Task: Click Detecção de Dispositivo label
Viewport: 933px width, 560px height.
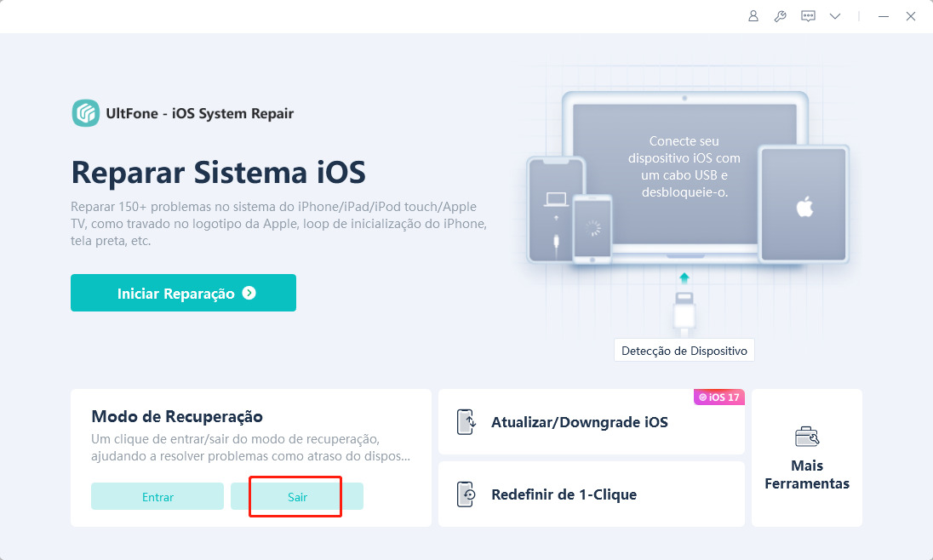Action: 684,351
